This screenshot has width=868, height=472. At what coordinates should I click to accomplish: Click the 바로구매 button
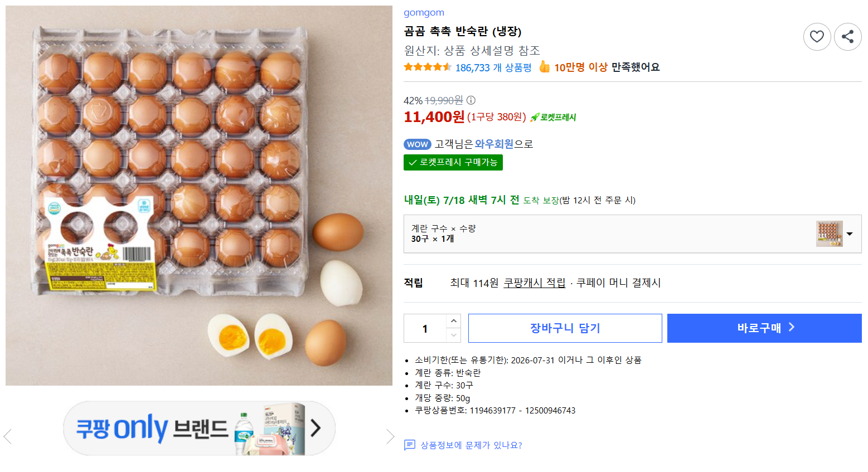tap(764, 328)
